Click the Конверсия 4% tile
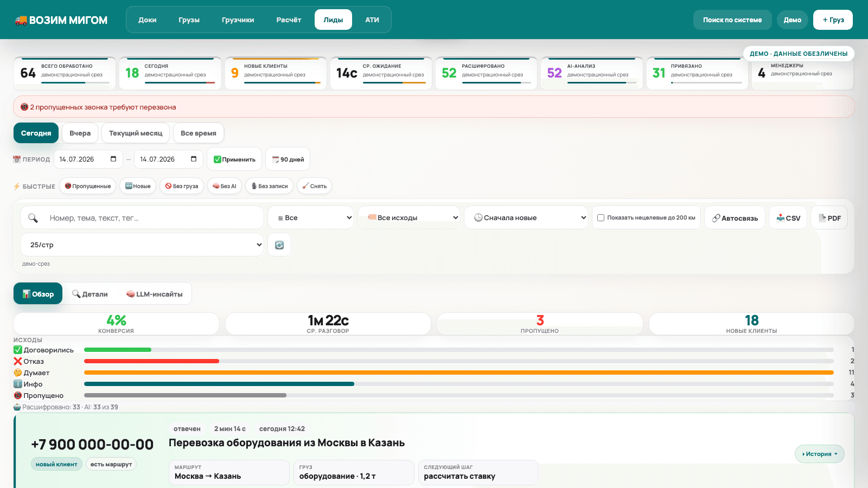Screen dimensions: 868x488 coord(116,324)
